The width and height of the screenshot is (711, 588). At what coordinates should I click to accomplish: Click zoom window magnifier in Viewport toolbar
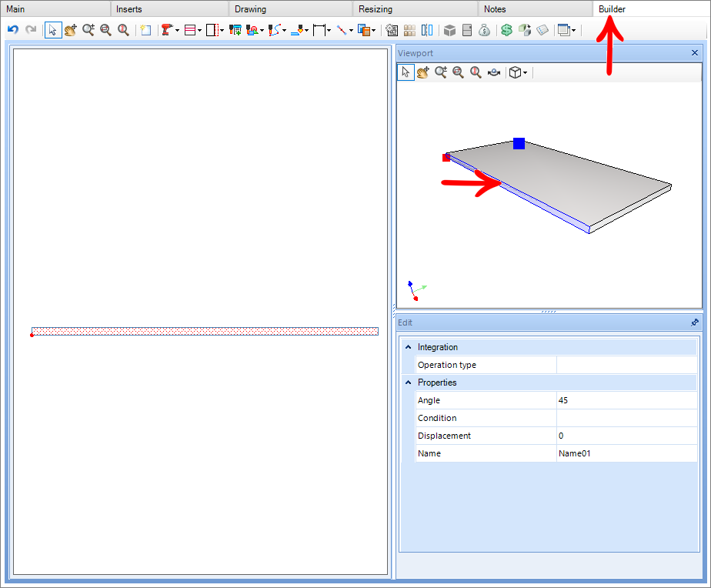tap(458, 72)
